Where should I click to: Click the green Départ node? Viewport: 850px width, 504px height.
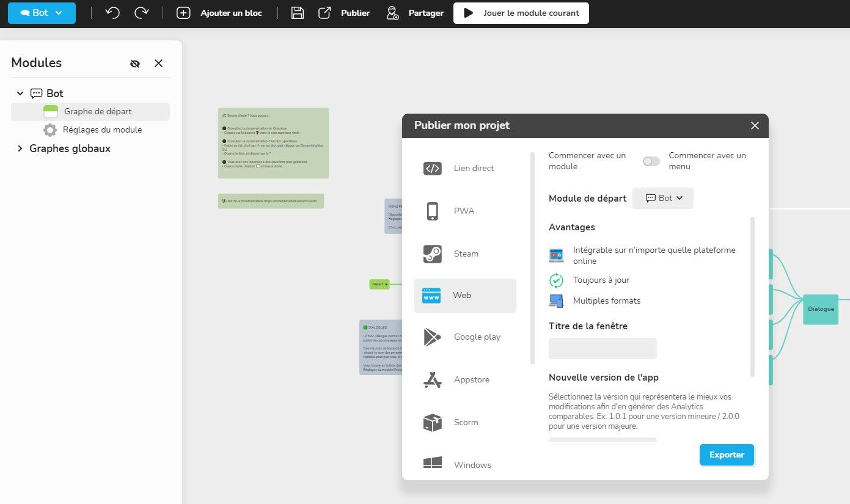coord(379,284)
